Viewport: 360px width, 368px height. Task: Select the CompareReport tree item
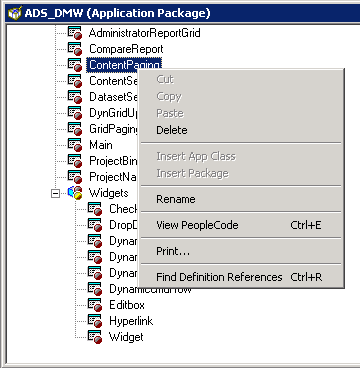pos(126,49)
